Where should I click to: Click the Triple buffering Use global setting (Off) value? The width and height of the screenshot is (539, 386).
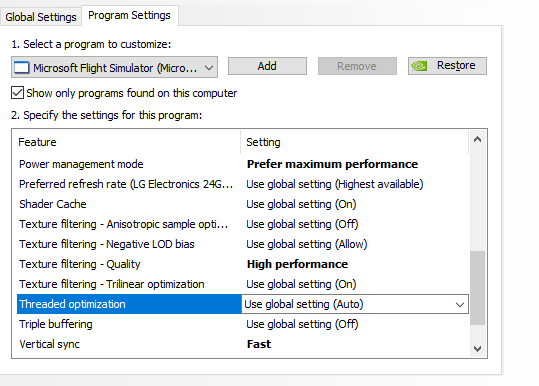(302, 324)
